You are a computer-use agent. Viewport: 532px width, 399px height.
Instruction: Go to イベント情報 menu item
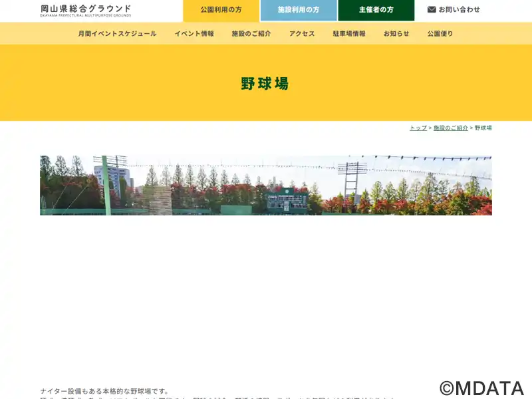pyautogui.click(x=194, y=34)
